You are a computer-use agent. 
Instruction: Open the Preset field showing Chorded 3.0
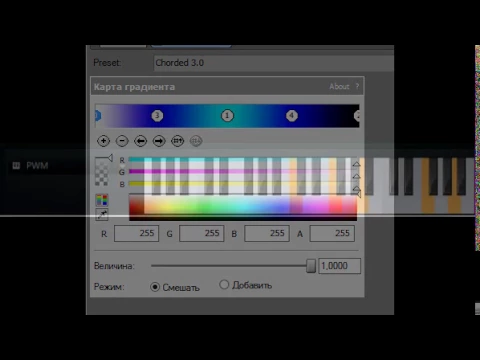[x=273, y=63]
